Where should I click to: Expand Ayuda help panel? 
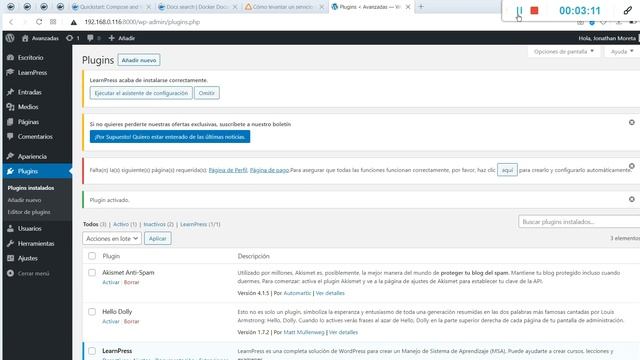coord(622,51)
